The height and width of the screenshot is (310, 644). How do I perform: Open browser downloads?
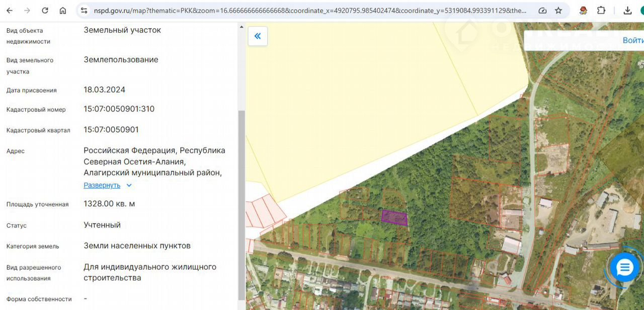(627, 11)
